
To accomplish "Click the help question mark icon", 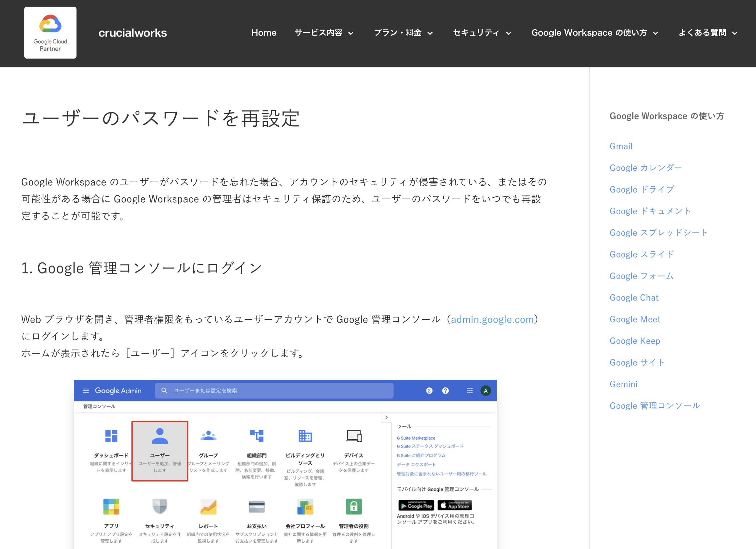I will pos(445,391).
